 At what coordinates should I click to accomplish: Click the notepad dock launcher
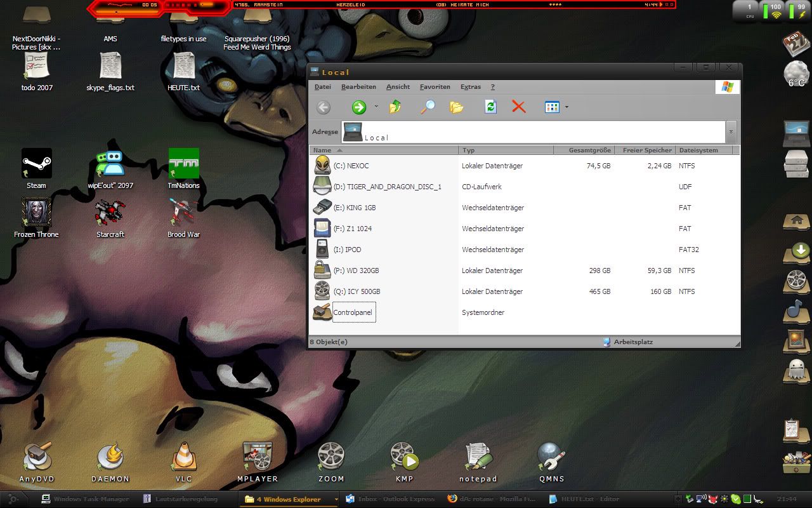pos(478,462)
